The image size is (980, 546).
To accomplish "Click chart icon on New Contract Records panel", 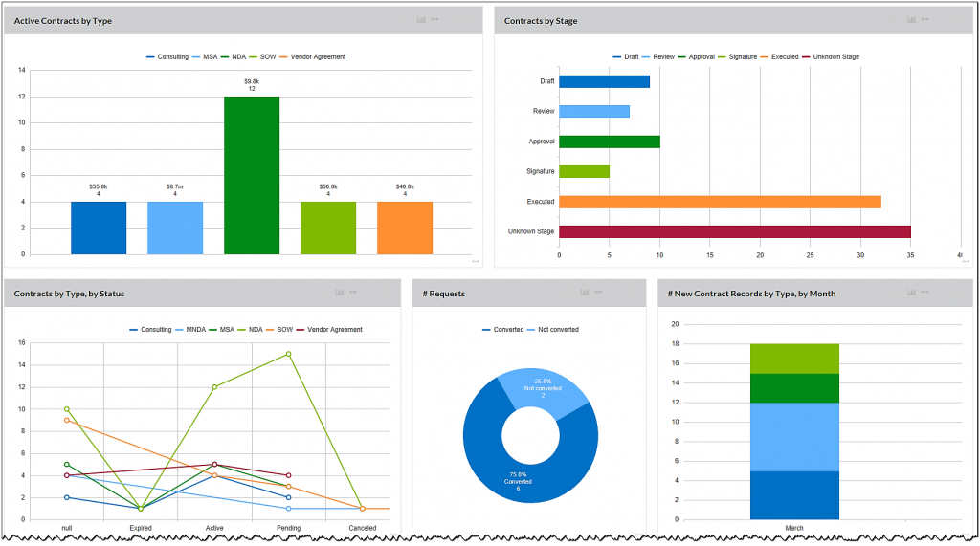I will [x=911, y=293].
